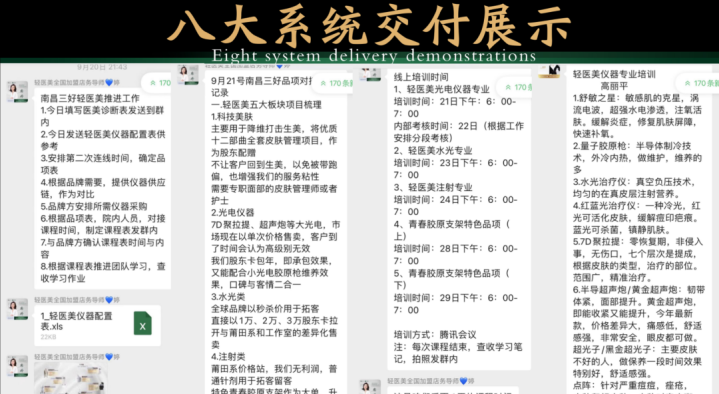The width and height of the screenshot is (719, 394).
Task: Open 1_轻医美仪器配置表.xls attachment
Action: click(x=98, y=325)
